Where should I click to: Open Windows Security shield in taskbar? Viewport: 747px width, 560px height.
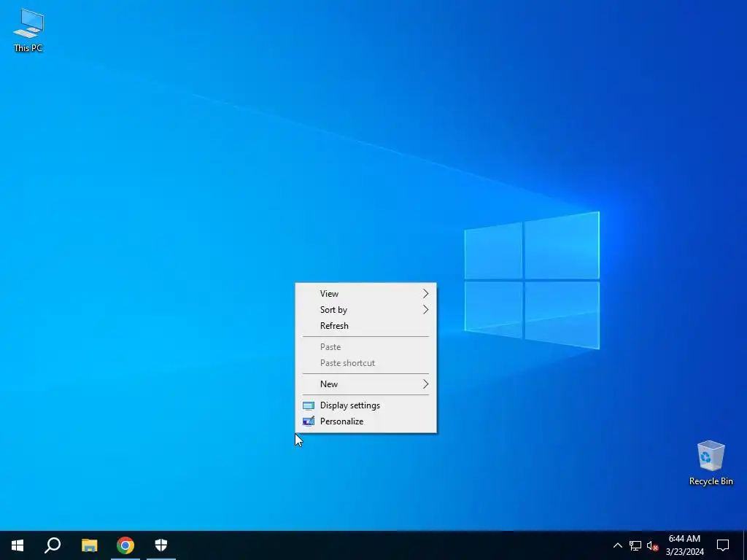click(x=161, y=545)
